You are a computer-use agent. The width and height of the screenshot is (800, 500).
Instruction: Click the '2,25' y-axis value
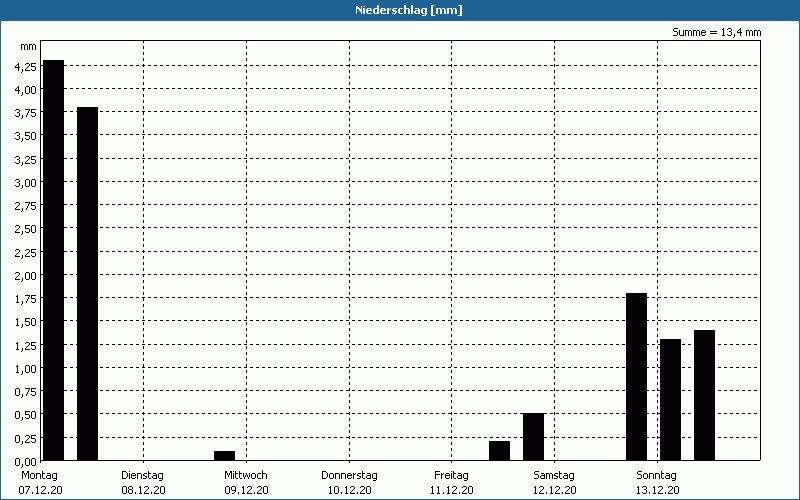point(26,253)
